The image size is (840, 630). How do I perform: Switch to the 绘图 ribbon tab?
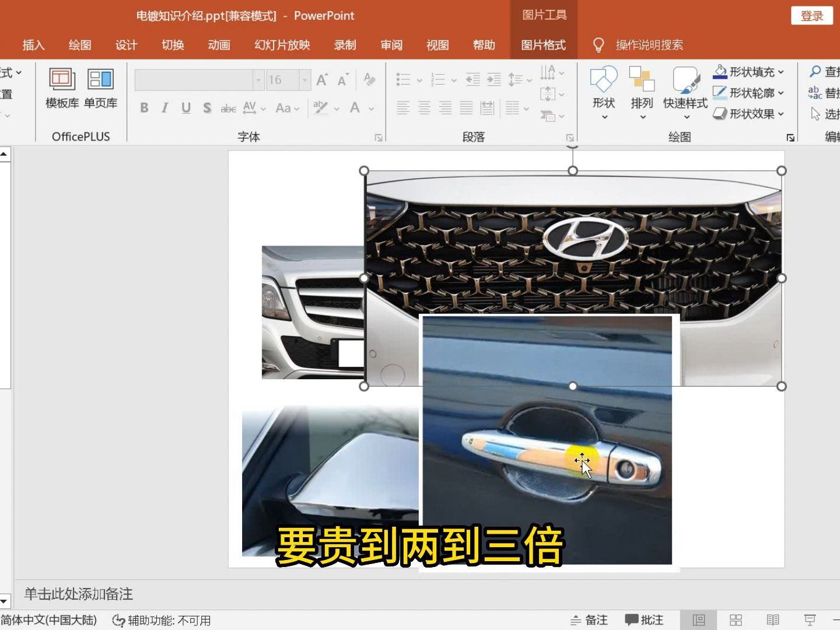click(80, 45)
